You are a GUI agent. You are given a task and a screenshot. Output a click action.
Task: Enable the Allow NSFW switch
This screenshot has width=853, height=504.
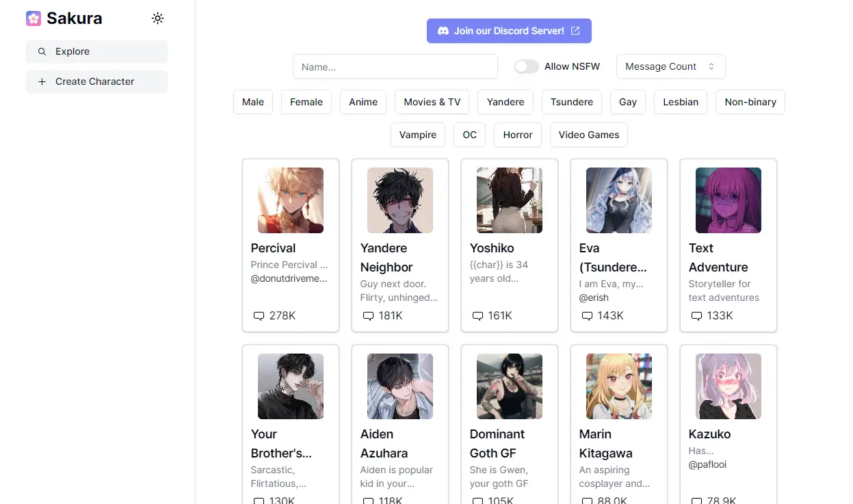click(527, 66)
